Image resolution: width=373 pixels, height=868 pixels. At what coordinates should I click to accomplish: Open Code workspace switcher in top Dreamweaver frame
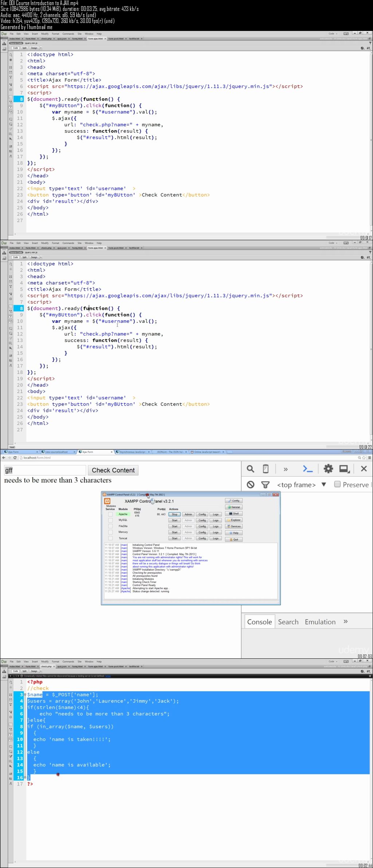pos(333,34)
